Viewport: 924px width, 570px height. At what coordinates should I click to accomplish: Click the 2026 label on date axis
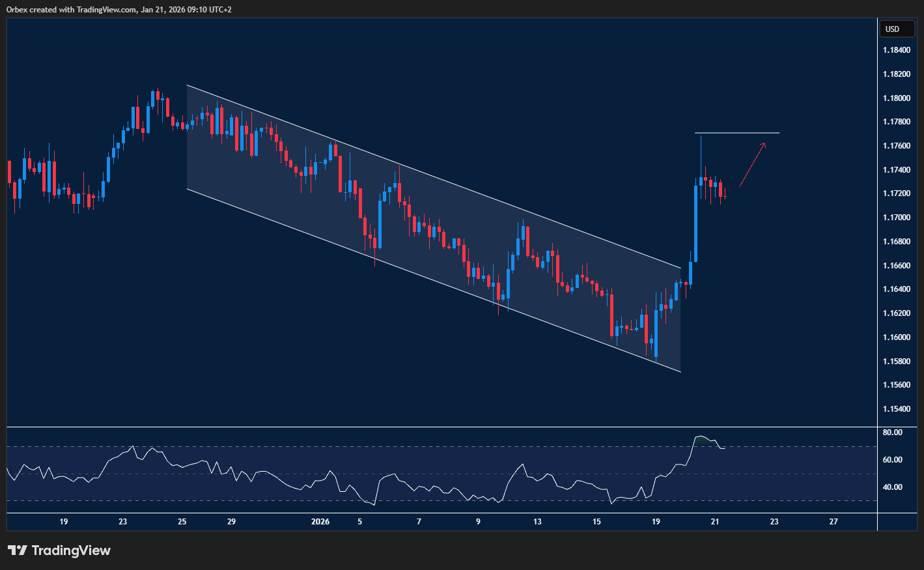(x=320, y=521)
